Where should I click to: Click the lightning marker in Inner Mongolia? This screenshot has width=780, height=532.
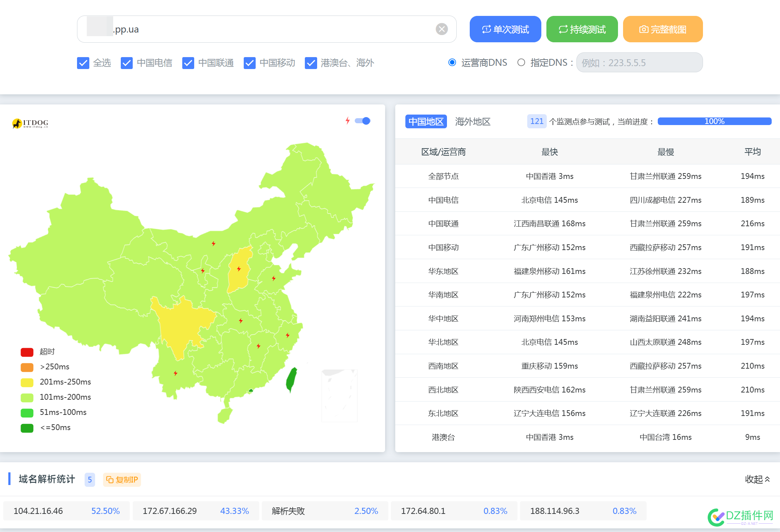213,243
